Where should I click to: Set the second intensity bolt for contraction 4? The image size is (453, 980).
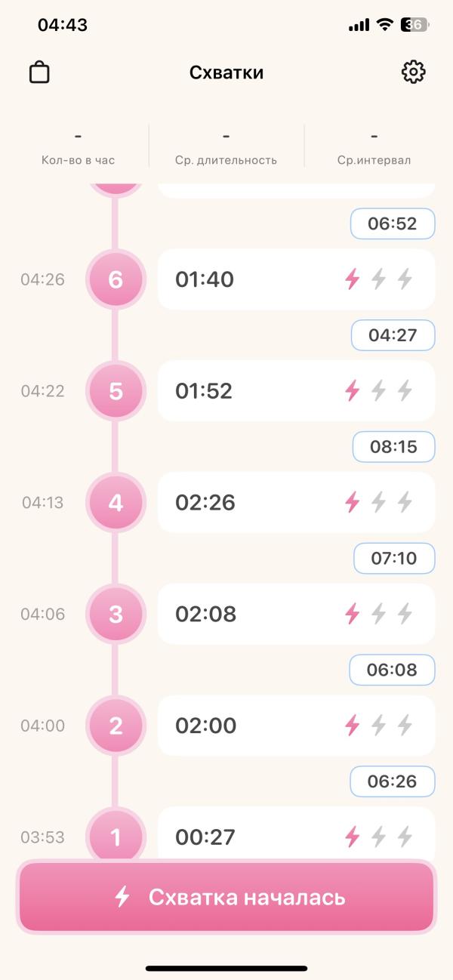pyautogui.click(x=379, y=502)
